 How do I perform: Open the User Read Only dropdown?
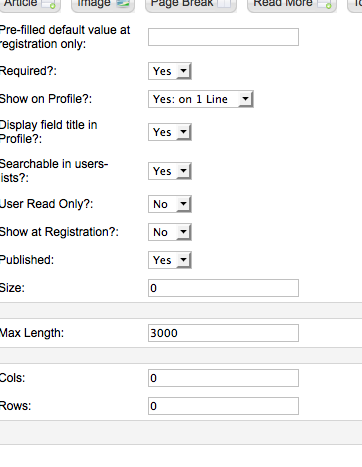pos(170,204)
